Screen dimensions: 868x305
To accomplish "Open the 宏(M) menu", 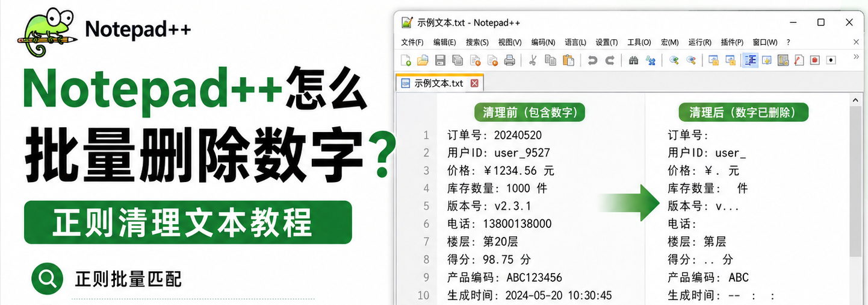I will 670,42.
